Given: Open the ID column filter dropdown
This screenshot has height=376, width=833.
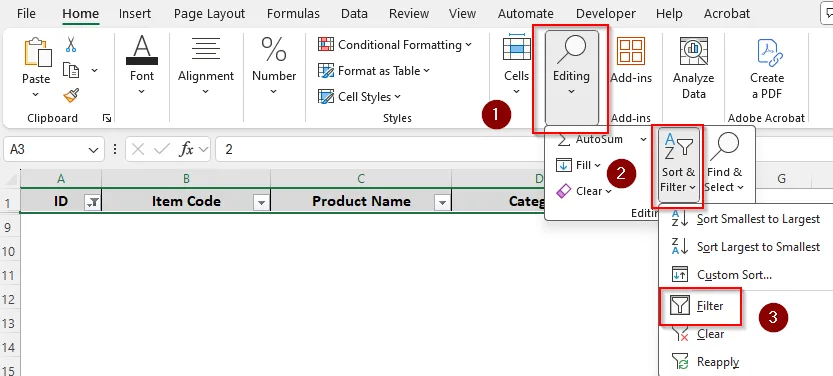Looking at the screenshot, I should pos(92,202).
